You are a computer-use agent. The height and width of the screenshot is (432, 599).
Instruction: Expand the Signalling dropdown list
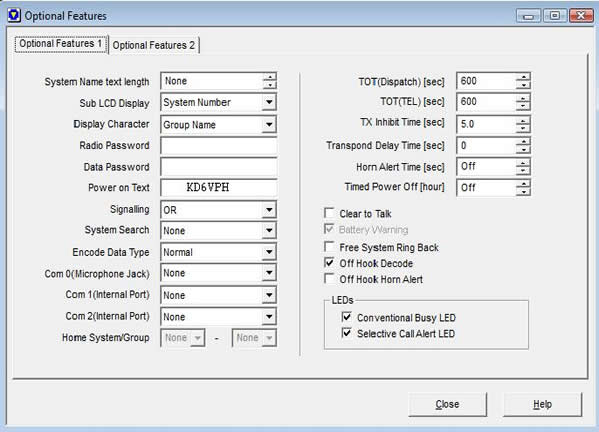click(x=269, y=210)
